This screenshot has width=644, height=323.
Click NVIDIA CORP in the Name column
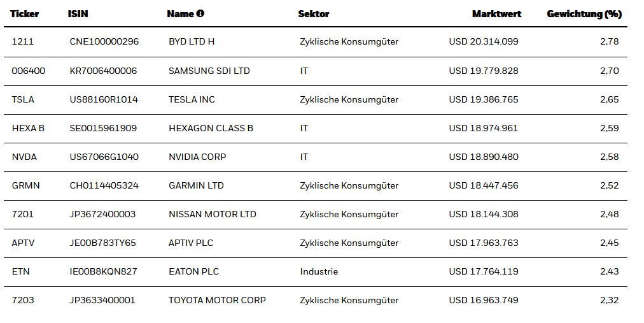pyautogui.click(x=197, y=157)
